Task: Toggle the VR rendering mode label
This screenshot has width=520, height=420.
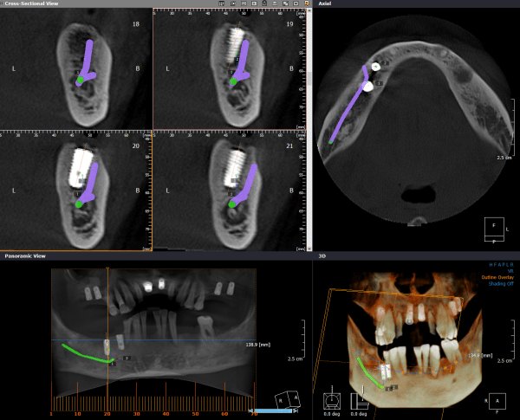Action: pos(510,271)
